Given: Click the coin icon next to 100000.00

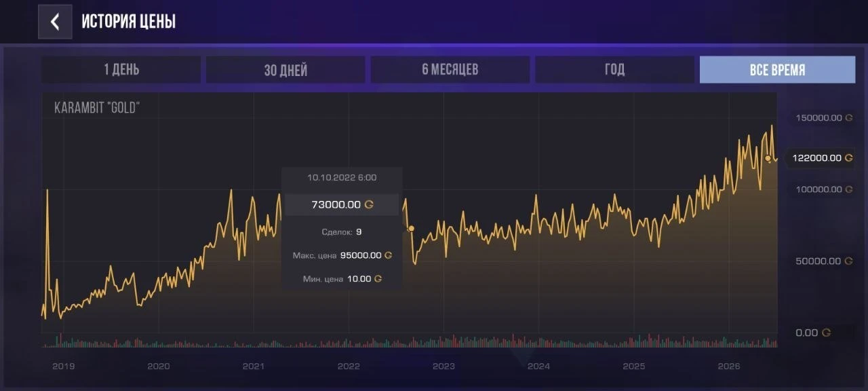Looking at the screenshot, I should [x=849, y=189].
